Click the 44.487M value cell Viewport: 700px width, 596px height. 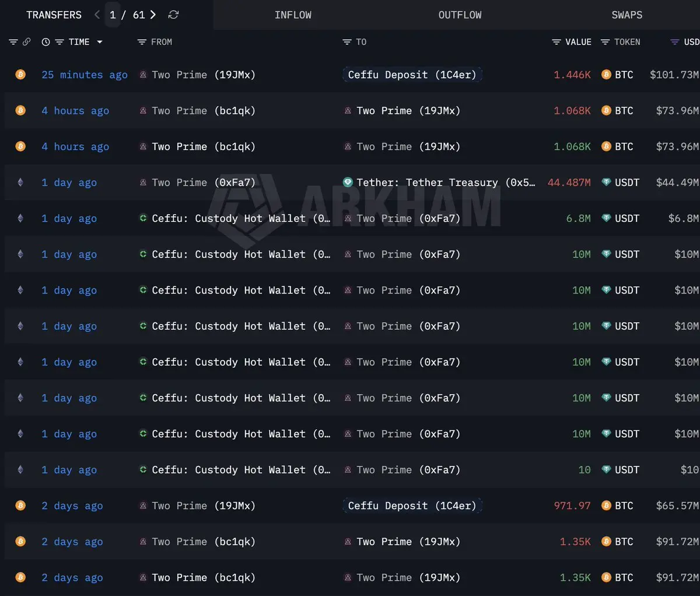click(569, 183)
